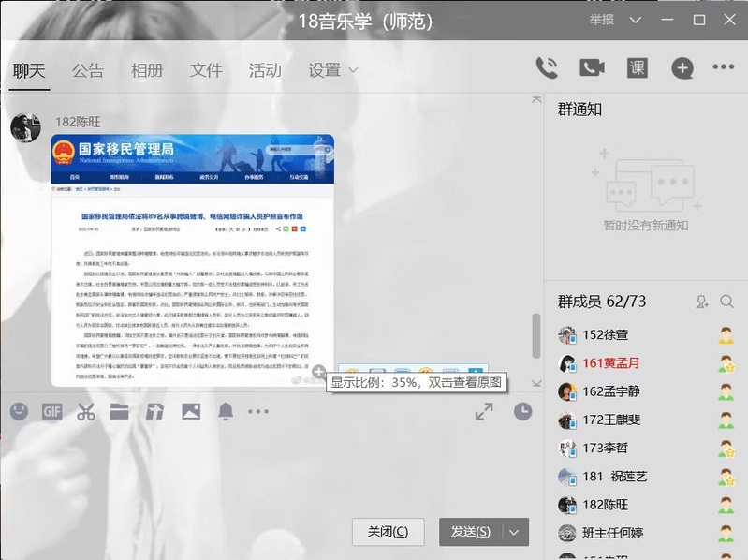This screenshot has height=560, width=748.
Task: Open the send options dropdown arrow
Action: click(x=514, y=532)
